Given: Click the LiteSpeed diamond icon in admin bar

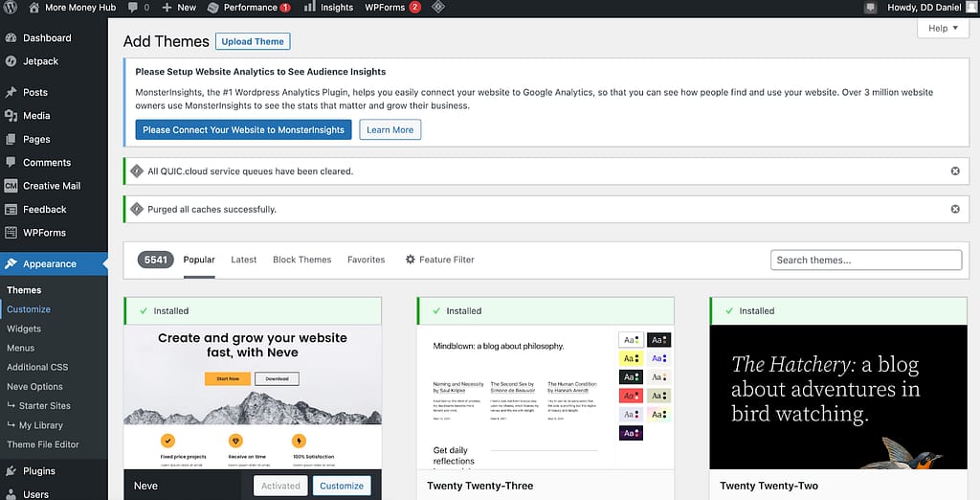Looking at the screenshot, I should [x=438, y=8].
